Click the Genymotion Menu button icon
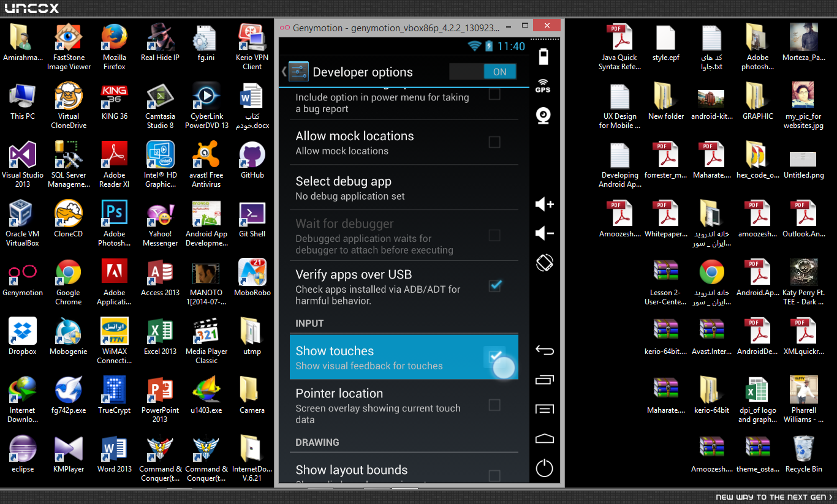The height and width of the screenshot is (504, 837). pos(544,409)
